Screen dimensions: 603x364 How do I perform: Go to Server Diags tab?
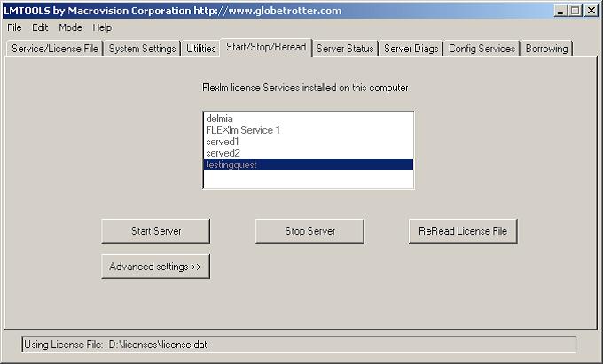411,49
